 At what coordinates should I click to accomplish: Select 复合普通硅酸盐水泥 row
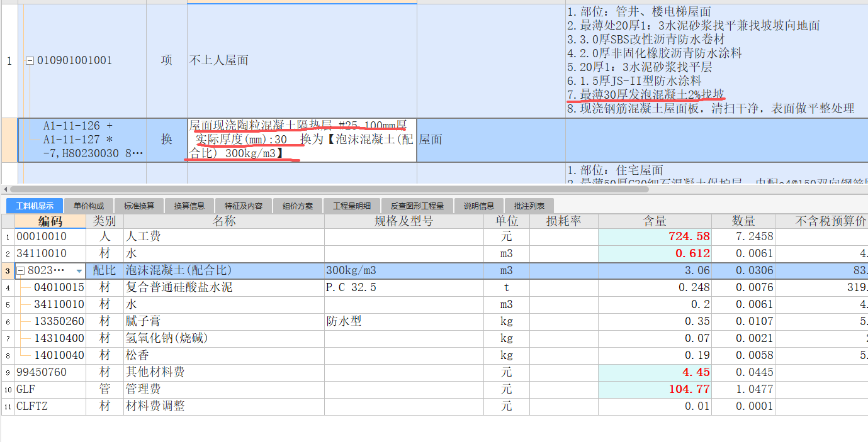(x=223, y=288)
